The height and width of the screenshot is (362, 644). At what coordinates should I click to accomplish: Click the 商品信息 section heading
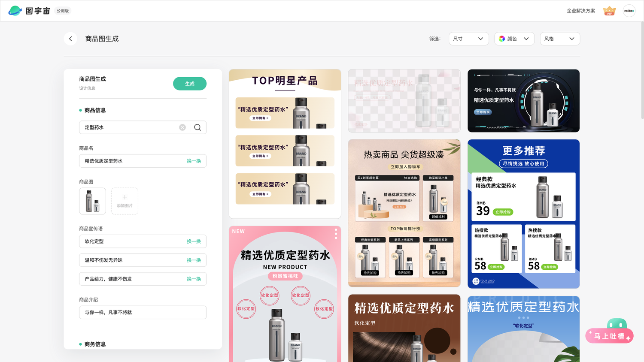[x=95, y=110]
